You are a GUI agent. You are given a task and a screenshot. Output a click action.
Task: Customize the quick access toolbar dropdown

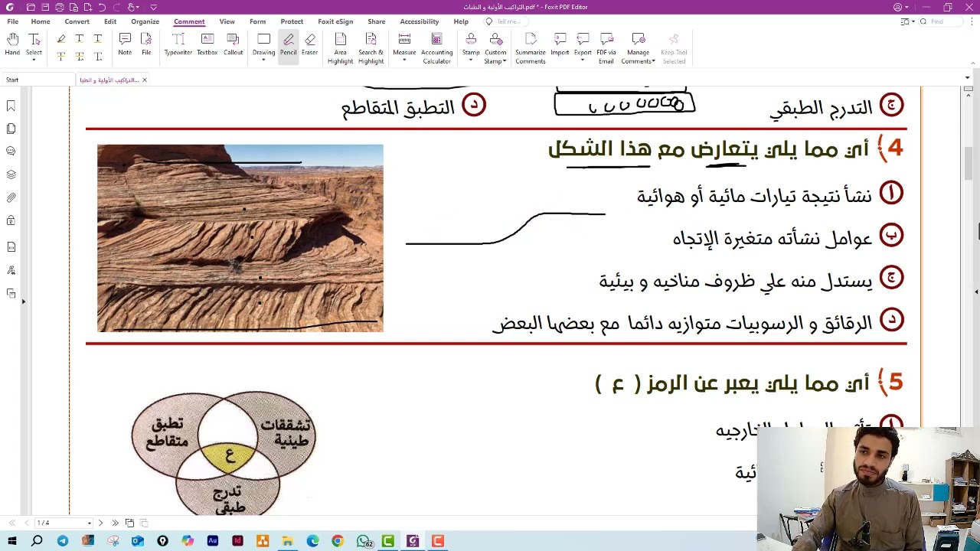point(153,7)
